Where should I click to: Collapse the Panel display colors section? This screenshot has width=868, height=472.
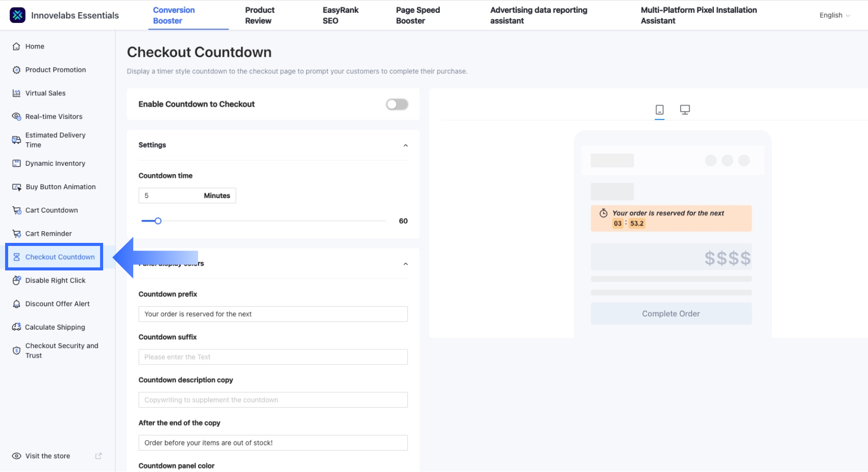tap(405, 264)
